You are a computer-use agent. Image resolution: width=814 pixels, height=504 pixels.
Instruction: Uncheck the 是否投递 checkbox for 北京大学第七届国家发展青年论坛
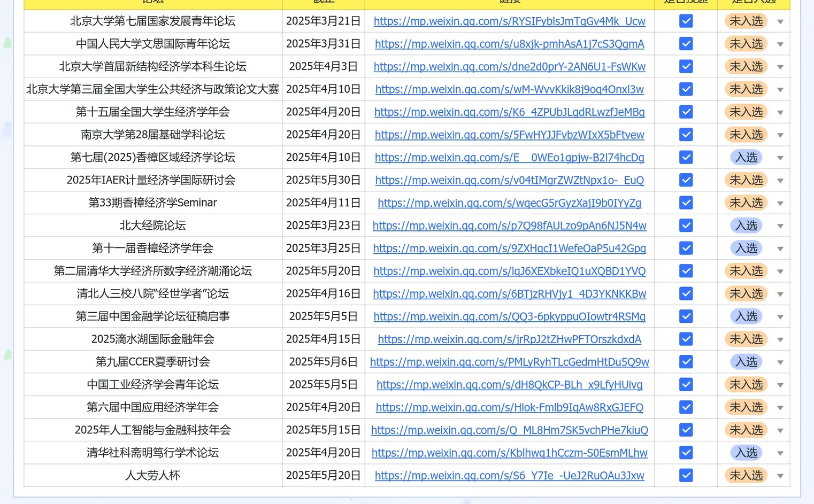[x=686, y=21]
